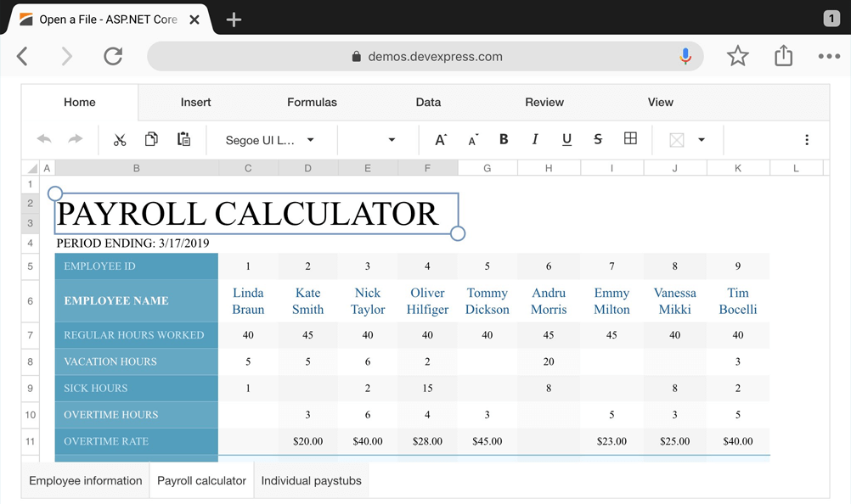This screenshot has height=504, width=851.
Task: Toggle Italic formatting
Action: coord(535,140)
